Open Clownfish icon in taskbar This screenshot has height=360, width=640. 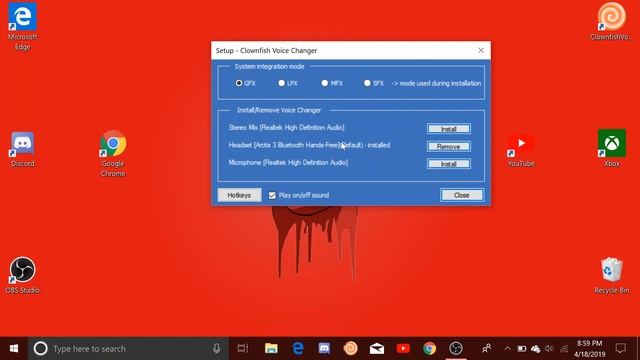[x=351, y=349]
